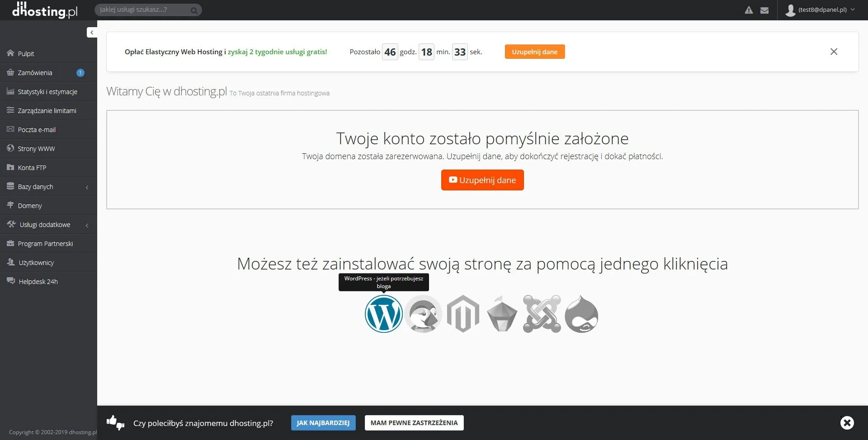This screenshot has width=868, height=440.
Task: Collapse the sidebar with the arrow toggle
Action: [92, 32]
